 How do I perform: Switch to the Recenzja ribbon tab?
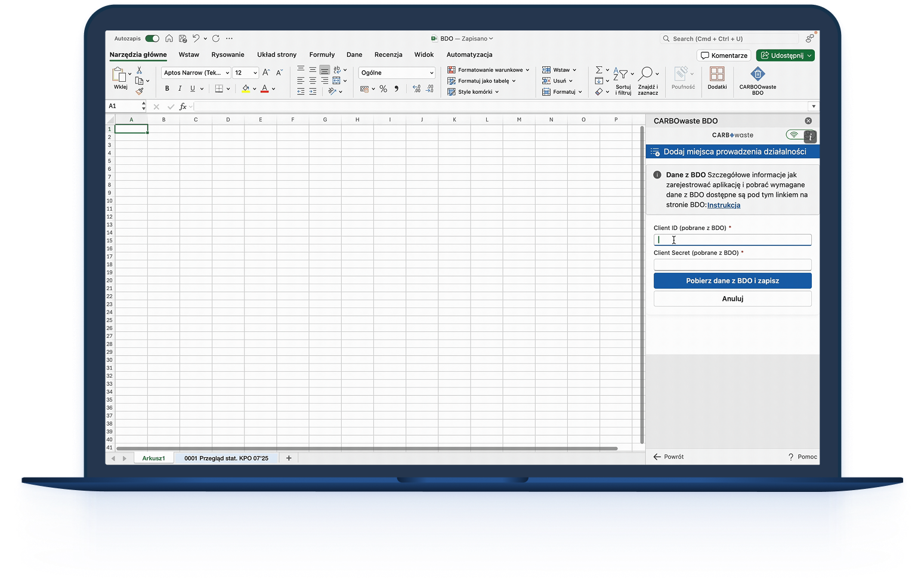coord(388,54)
